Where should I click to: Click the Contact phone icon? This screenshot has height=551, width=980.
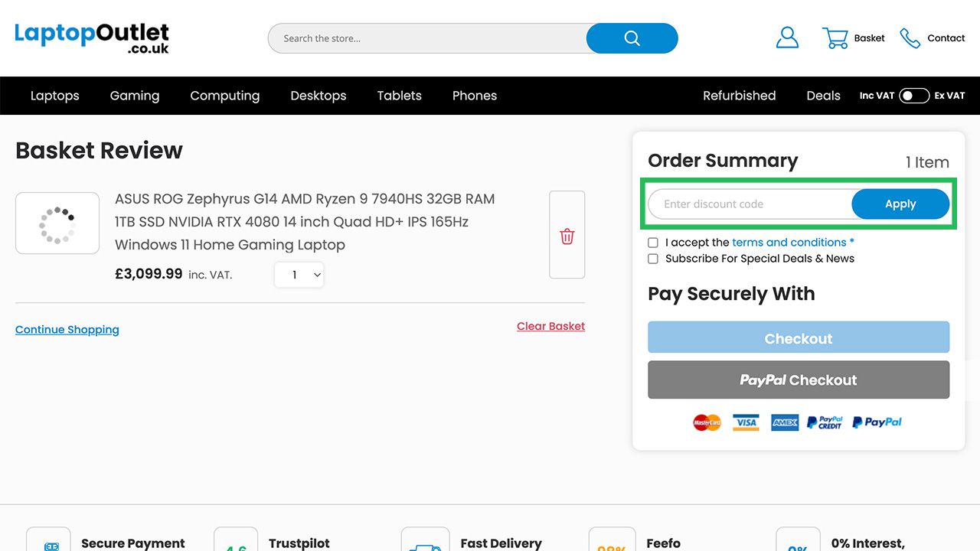[x=910, y=38]
